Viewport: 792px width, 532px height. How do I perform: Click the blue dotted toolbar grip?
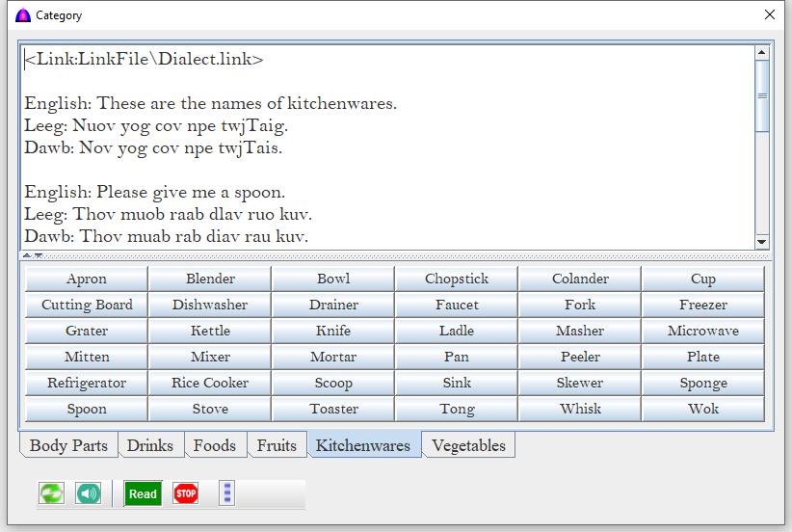[x=226, y=493]
